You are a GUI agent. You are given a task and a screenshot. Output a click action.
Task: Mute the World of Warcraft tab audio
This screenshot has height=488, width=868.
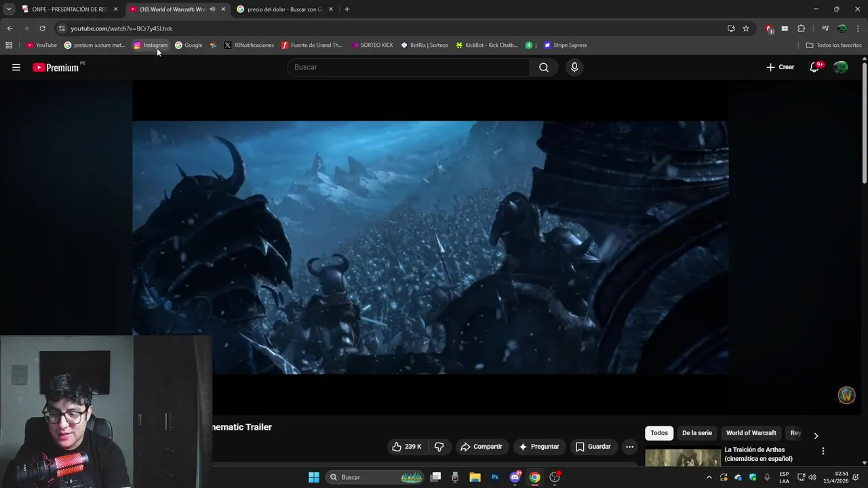click(212, 9)
